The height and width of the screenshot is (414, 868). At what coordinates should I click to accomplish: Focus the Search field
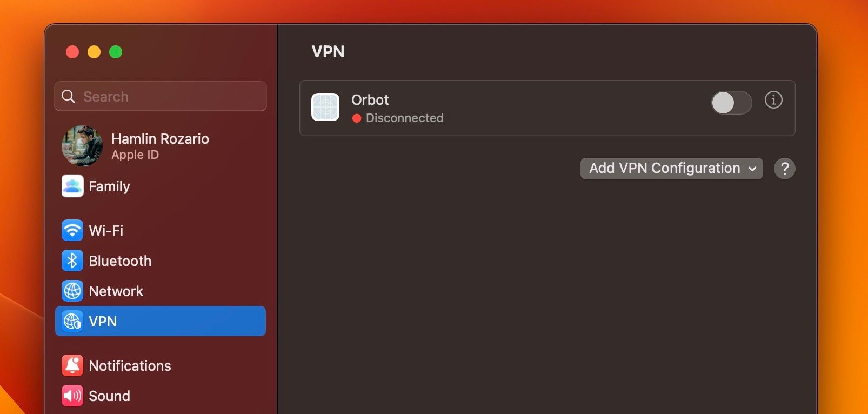coord(168,96)
